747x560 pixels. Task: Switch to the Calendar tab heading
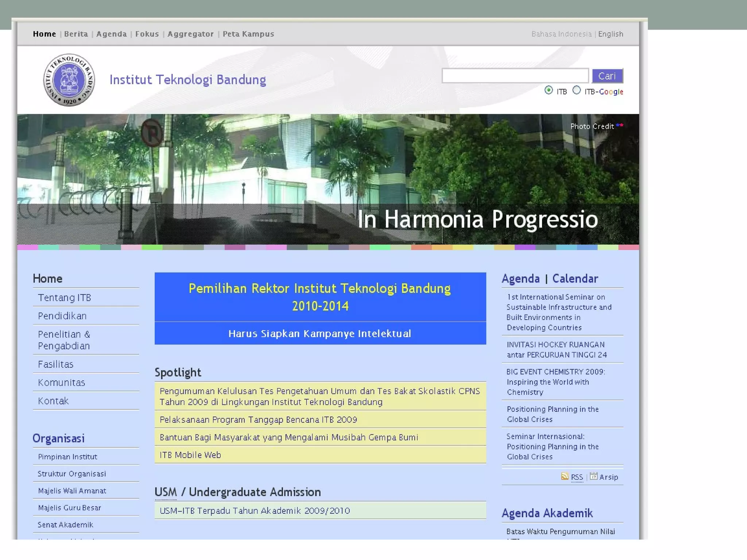pyautogui.click(x=575, y=279)
